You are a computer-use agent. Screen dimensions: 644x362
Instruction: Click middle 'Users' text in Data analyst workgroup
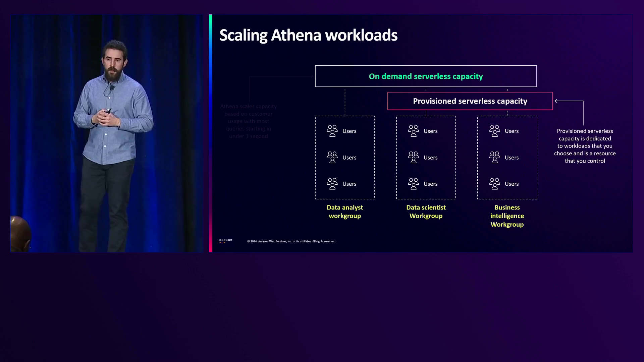[349, 158]
